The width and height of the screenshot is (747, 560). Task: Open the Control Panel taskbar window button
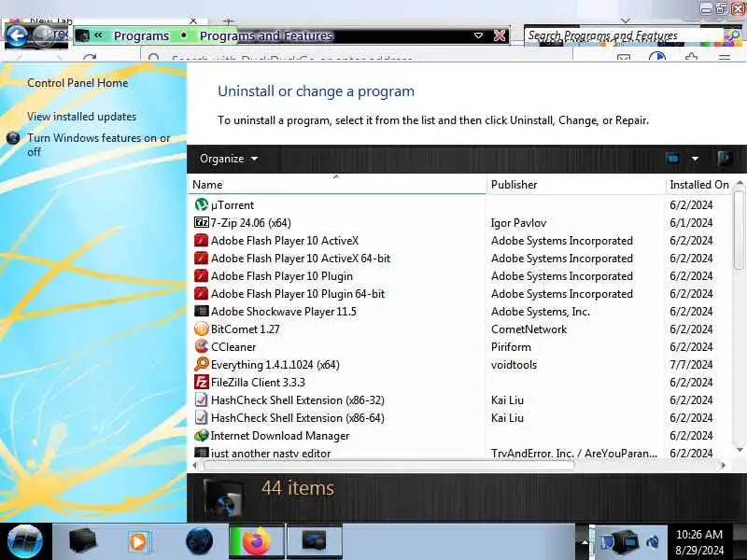pos(314,541)
